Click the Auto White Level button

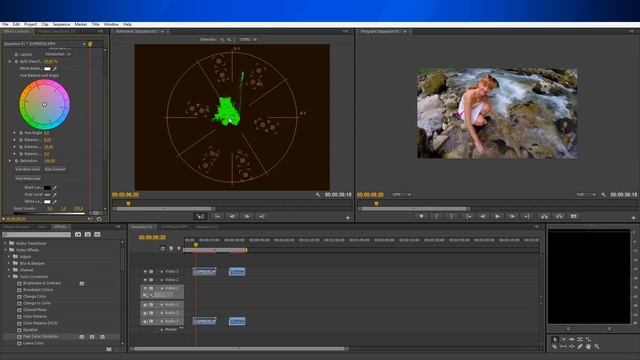click(x=28, y=178)
